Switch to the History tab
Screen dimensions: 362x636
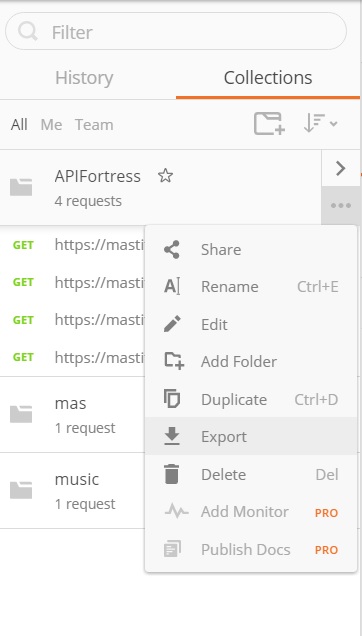84,77
